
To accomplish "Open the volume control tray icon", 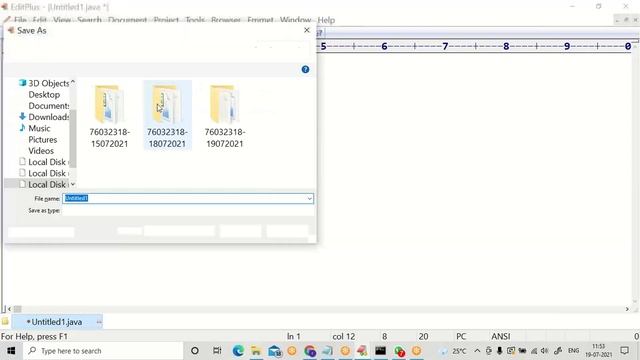I will tap(544, 351).
